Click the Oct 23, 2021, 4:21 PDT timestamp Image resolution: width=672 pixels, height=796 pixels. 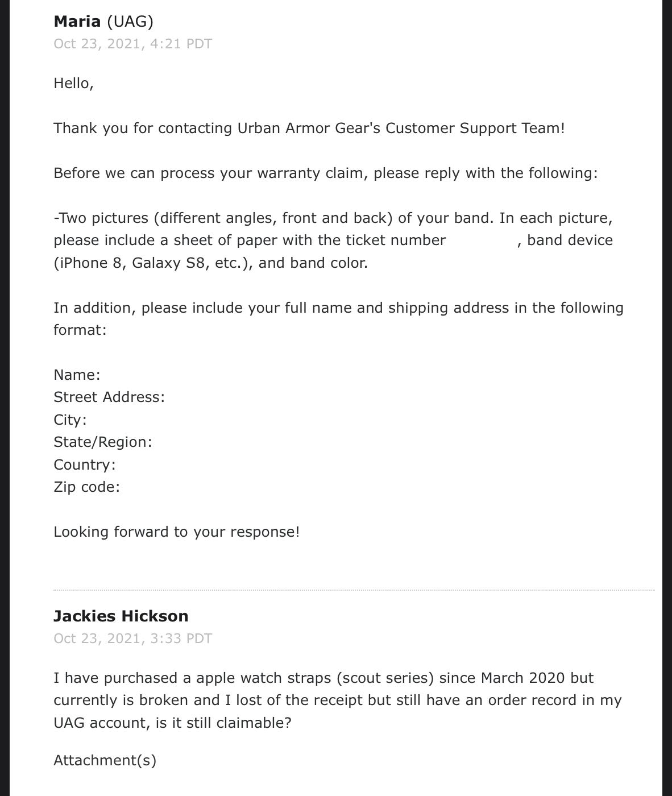coord(132,44)
